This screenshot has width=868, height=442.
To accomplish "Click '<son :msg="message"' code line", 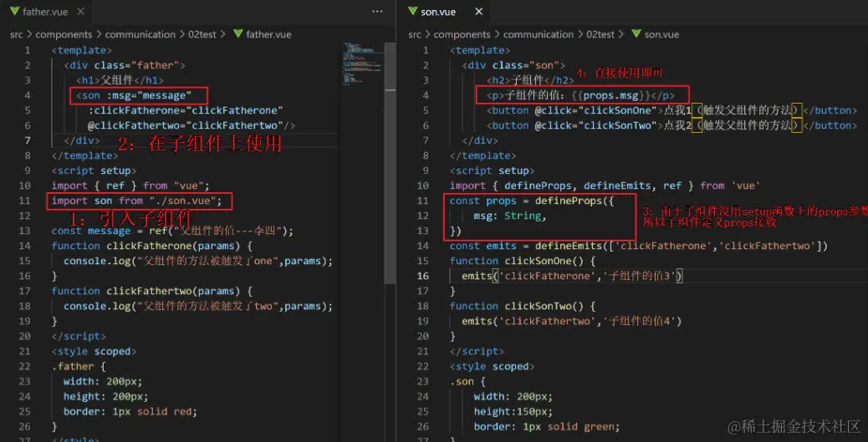I will tap(134, 95).
